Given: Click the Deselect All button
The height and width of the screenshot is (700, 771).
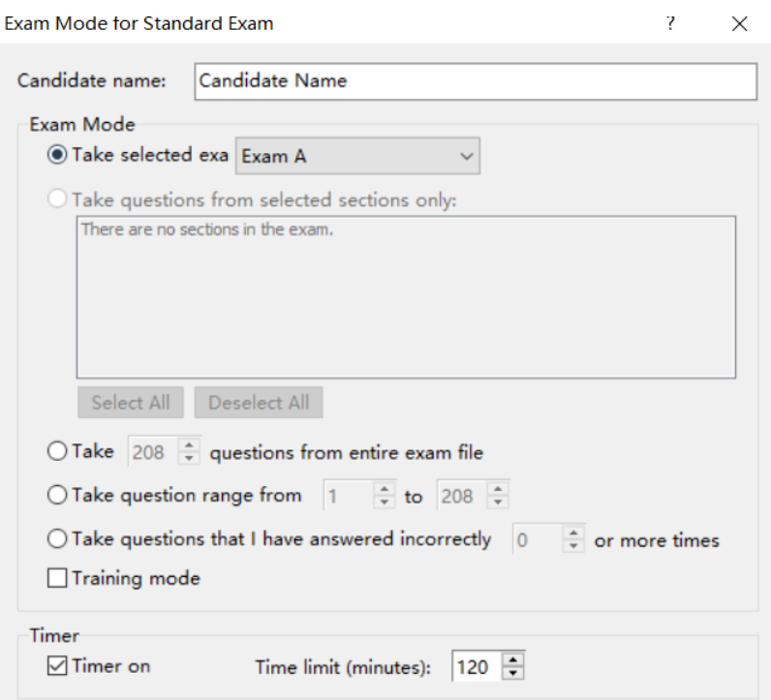Looking at the screenshot, I should tap(259, 403).
